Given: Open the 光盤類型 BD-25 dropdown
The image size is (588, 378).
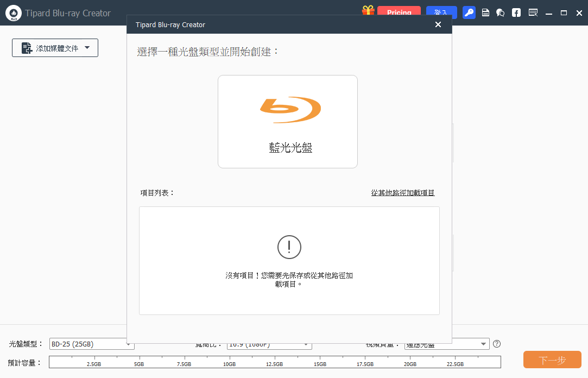Looking at the screenshot, I should point(91,344).
